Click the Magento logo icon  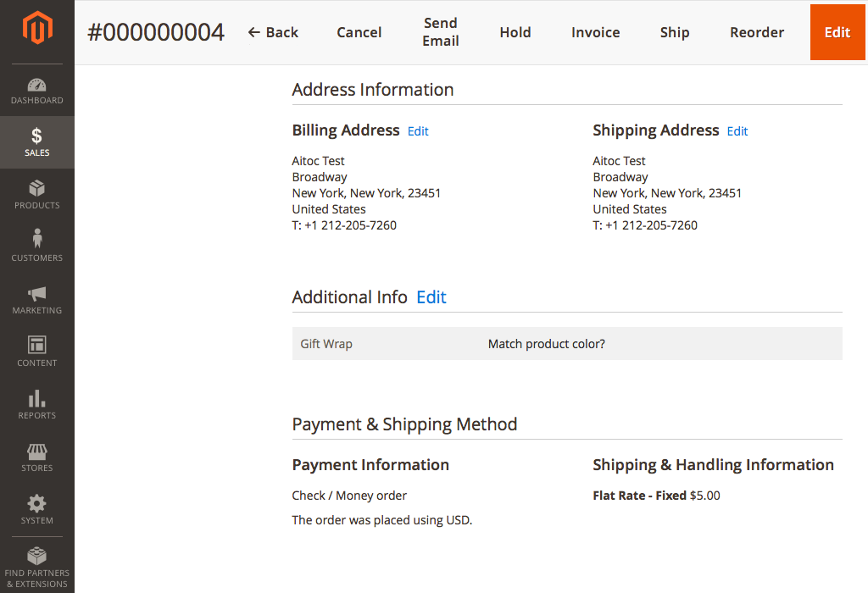(x=37, y=27)
